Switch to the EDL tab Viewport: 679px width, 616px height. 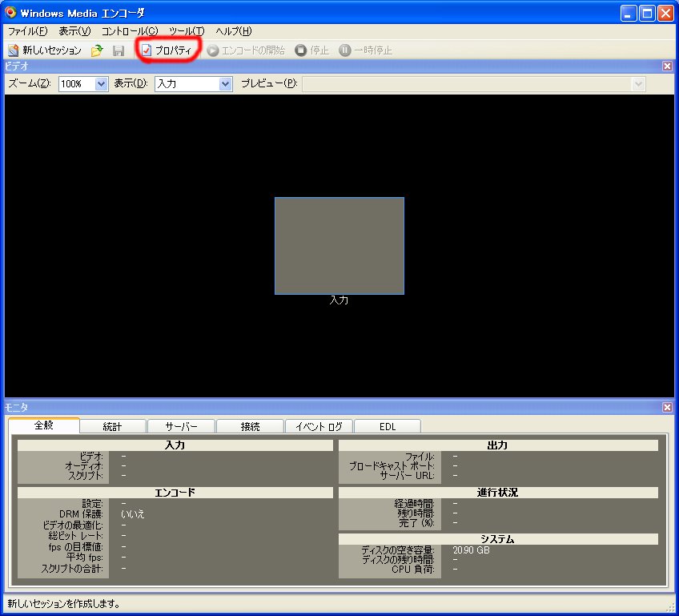point(387,426)
